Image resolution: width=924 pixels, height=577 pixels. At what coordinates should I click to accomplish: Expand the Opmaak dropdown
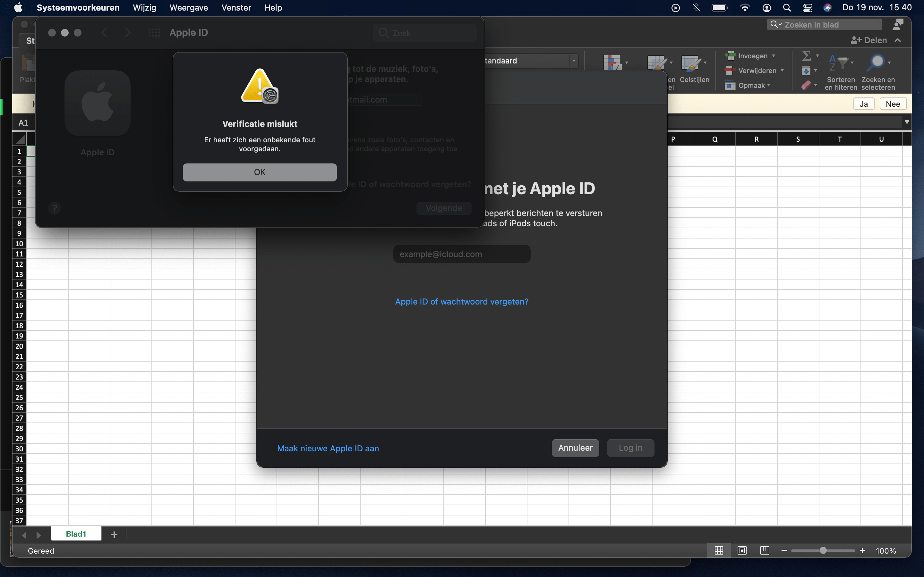click(769, 86)
